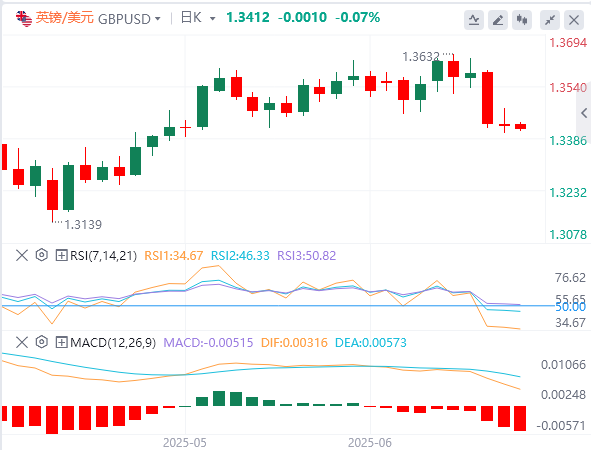Click the 1.3632 high price marker

421,57
